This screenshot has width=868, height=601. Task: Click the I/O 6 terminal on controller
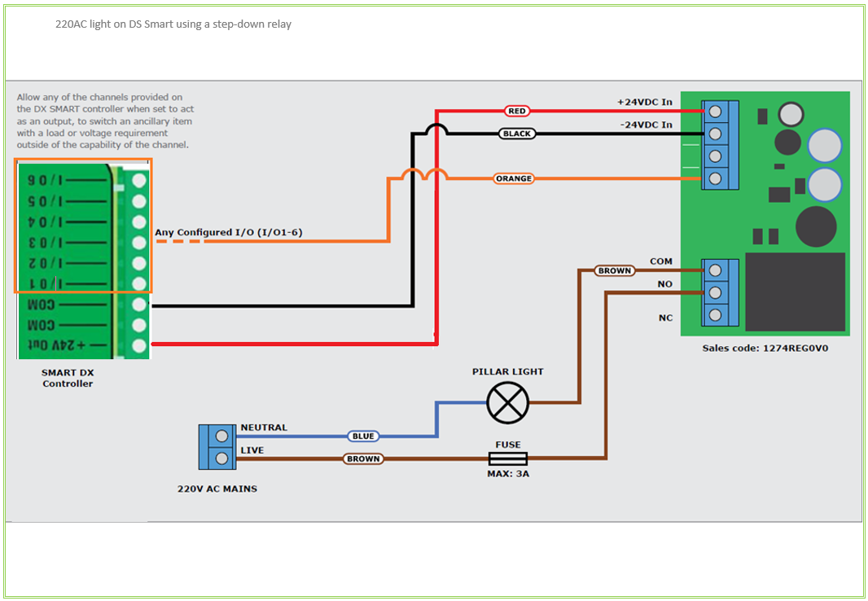[139, 181]
